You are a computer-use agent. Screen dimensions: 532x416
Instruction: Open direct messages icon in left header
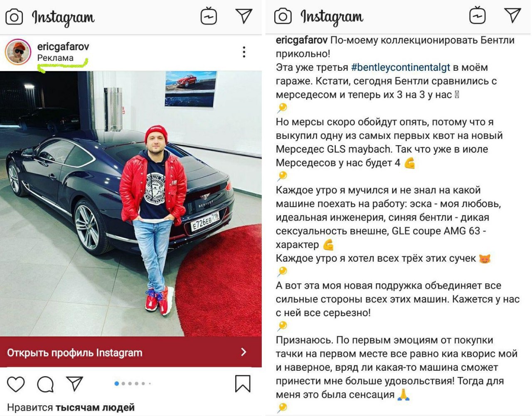point(244,16)
